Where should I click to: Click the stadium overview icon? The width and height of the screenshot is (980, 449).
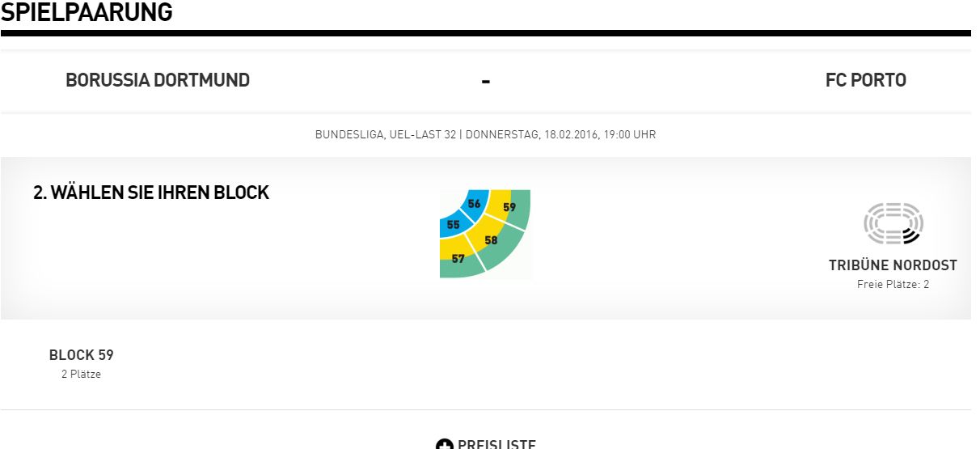click(x=893, y=223)
